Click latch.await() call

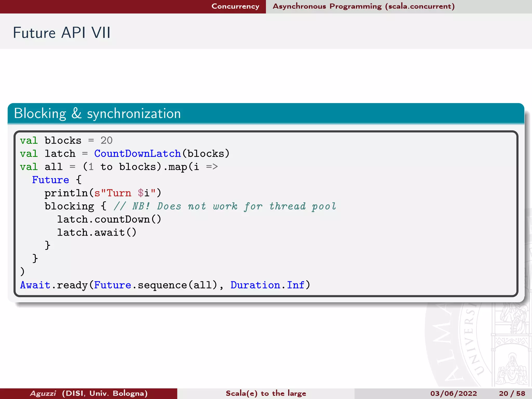(97, 232)
